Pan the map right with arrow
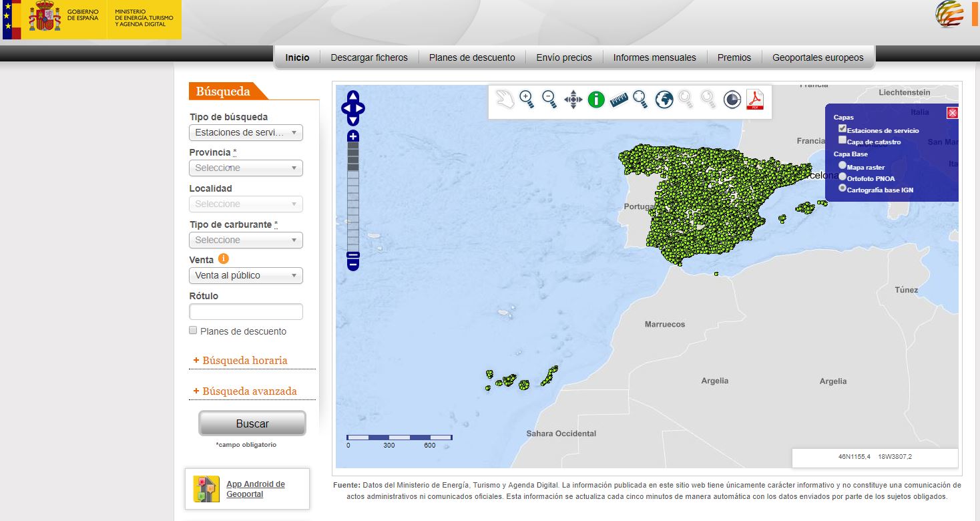This screenshot has height=521, width=980. [360, 108]
